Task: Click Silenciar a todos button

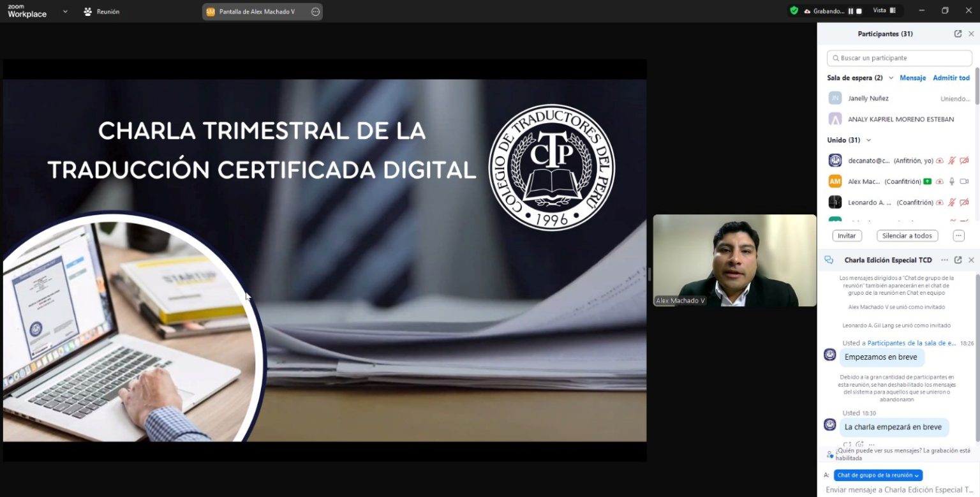Action: [x=907, y=235]
